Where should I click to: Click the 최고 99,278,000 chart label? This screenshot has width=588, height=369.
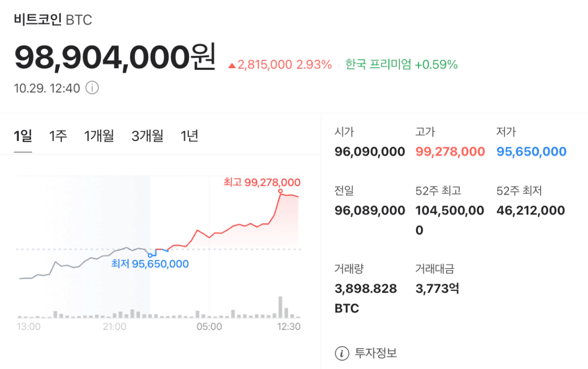(x=262, y=182)
